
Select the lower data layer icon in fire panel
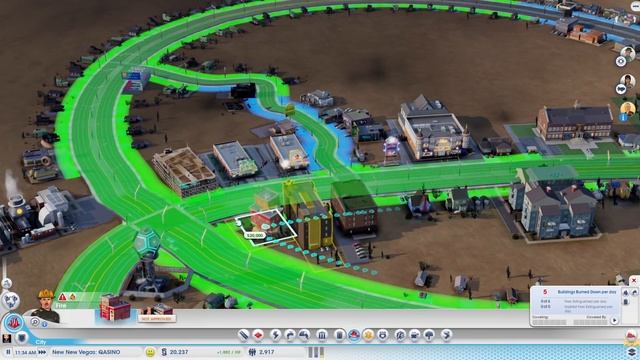tap(625, 302)
